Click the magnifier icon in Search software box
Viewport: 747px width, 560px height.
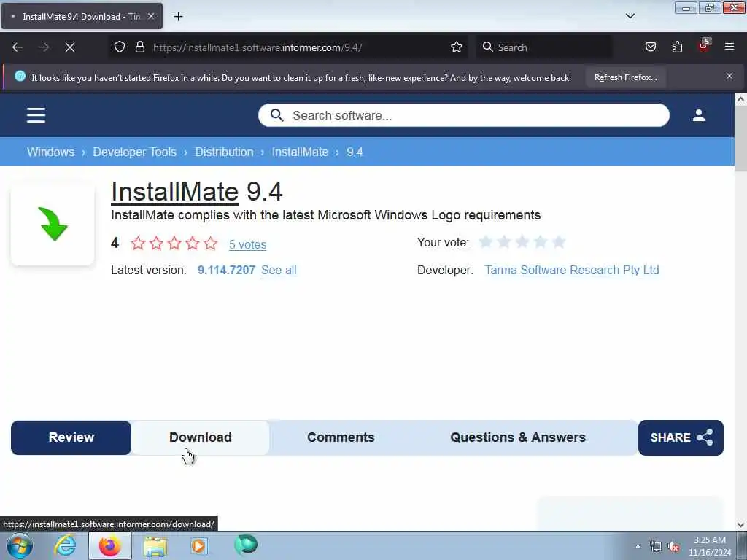click(276, 115)
